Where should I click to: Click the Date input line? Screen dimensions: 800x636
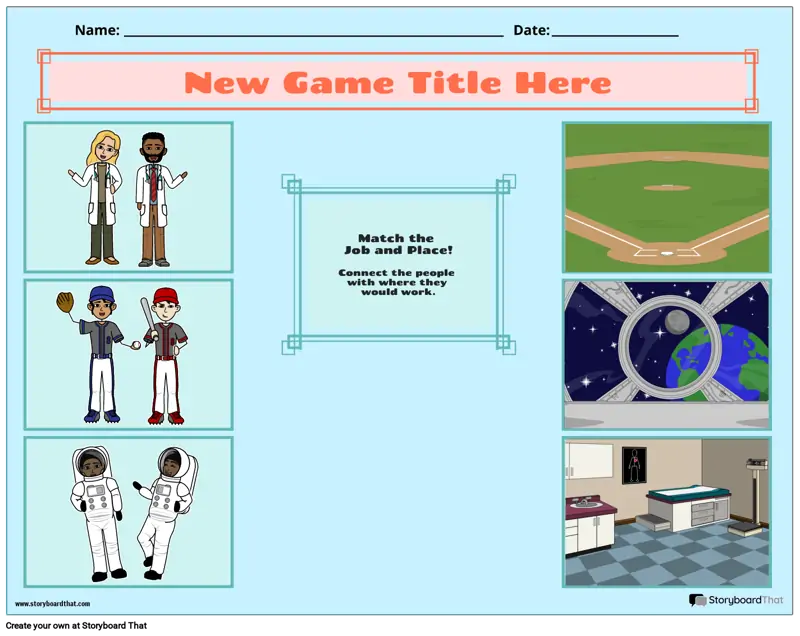[x=614, y=31]
